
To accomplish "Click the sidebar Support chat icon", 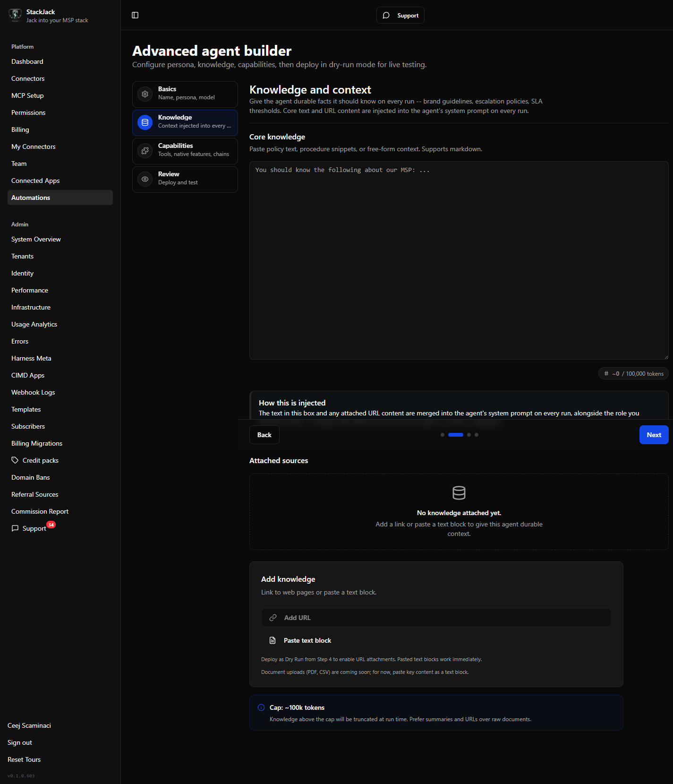I will click(x=15, y=528).
